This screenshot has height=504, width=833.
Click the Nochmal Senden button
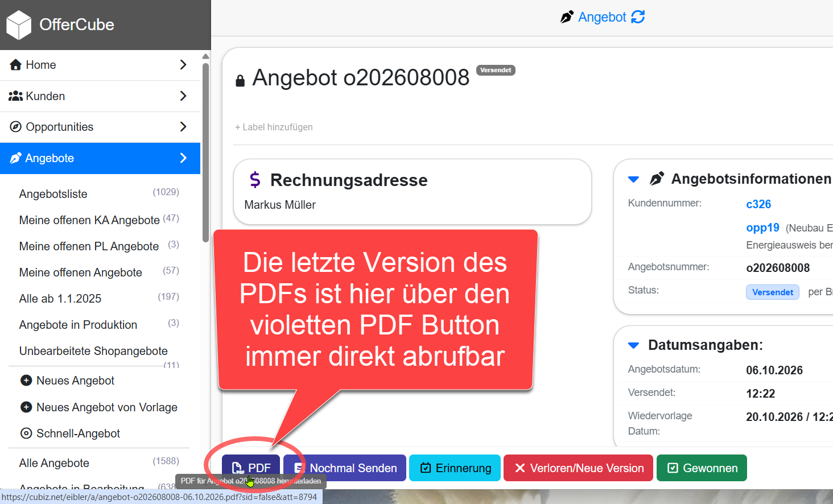(345, 468)
